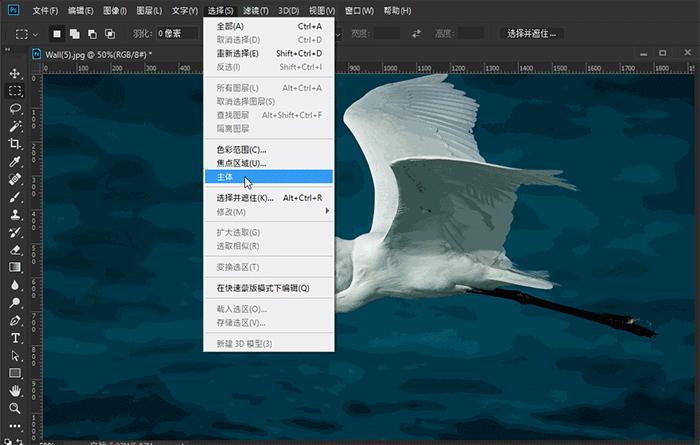Image resolution: width=700 pixels, height=445 pixels.
Task: Open the 图像(I) menu
Action: click(115, 10)
